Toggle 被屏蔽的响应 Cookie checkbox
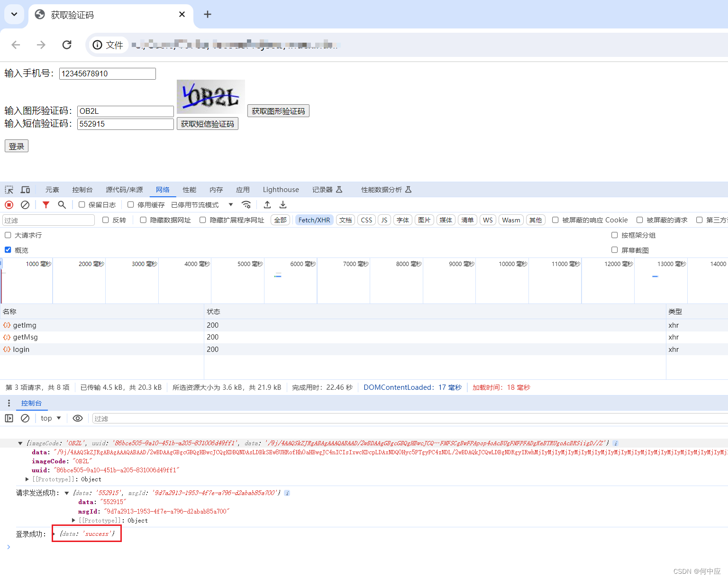 click(555, 220)
